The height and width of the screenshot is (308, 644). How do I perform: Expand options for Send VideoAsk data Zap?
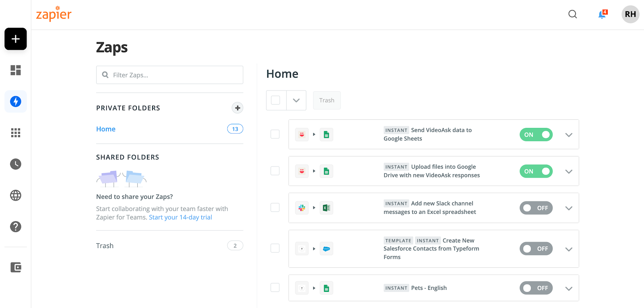(569, 135)
